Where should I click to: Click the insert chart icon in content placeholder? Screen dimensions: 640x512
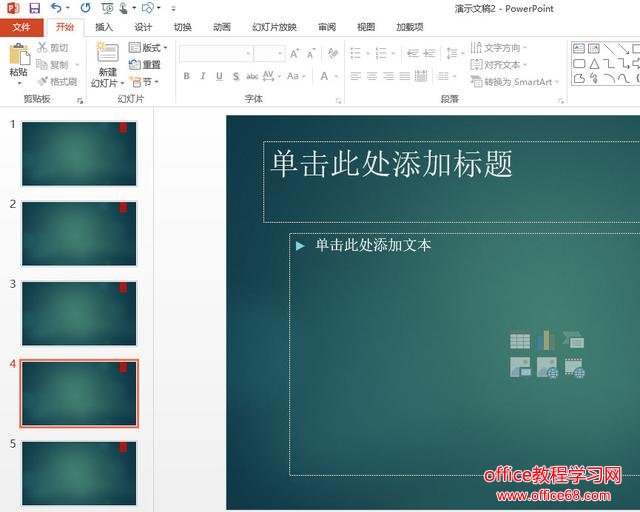(547, 341)
